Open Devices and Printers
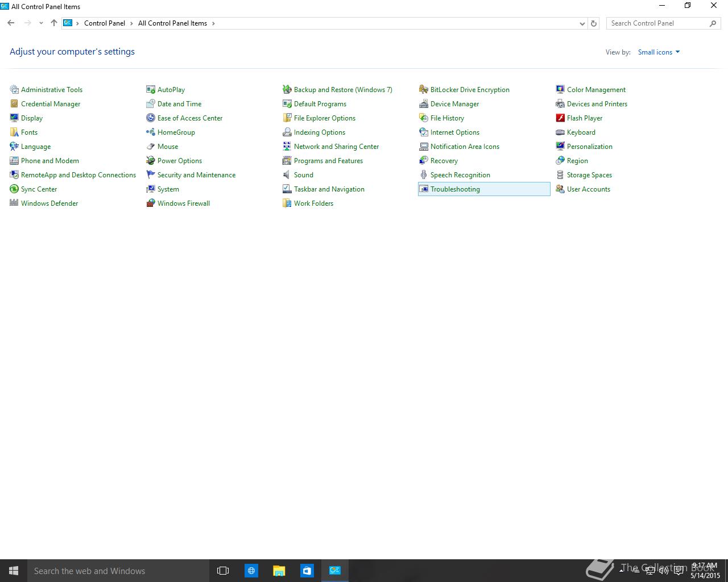The width and height of the screenshot is (728, 582). pyautogui.click(x=597, y=104)
